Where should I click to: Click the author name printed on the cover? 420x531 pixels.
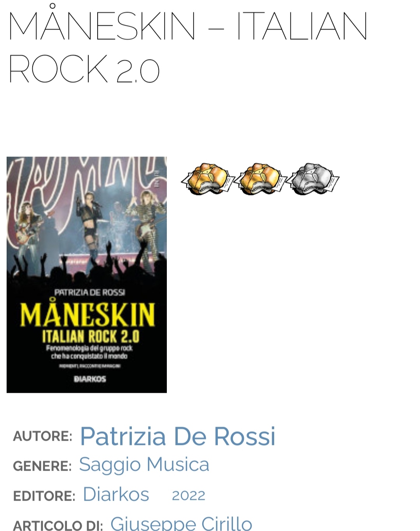89,292
